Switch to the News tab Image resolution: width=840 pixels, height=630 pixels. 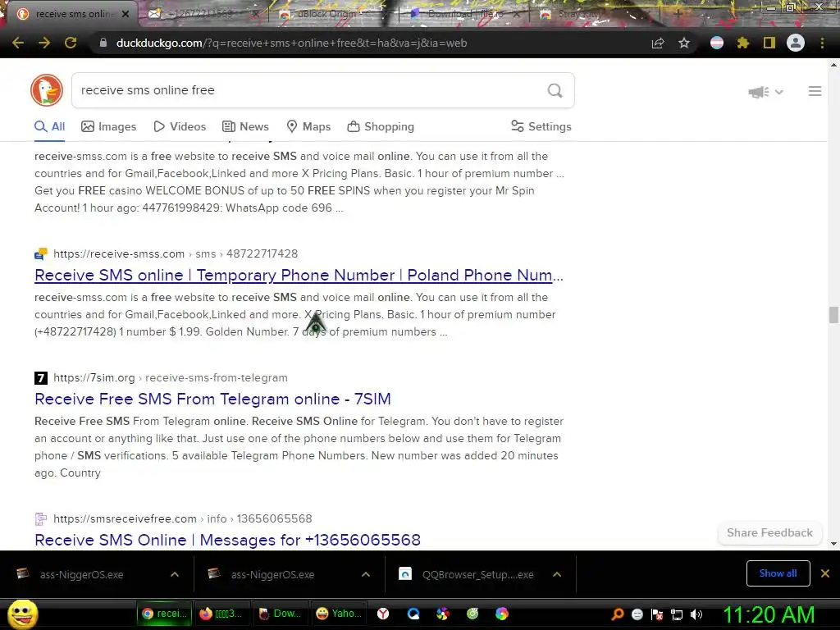[245, 127]
